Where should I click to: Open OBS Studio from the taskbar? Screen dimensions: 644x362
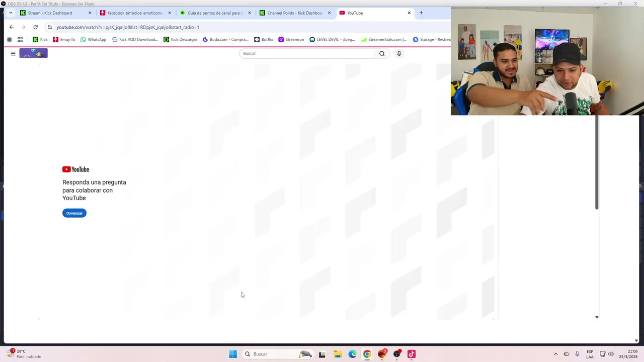(397, 354)
